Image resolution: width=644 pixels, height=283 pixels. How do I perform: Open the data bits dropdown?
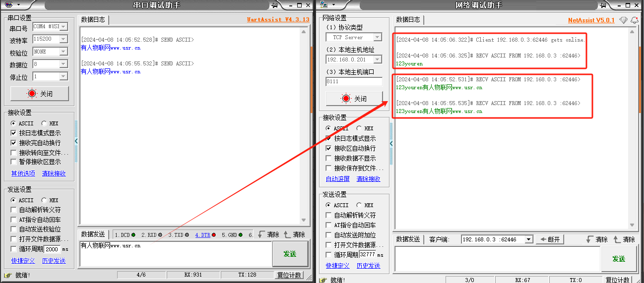pos(64,64)
